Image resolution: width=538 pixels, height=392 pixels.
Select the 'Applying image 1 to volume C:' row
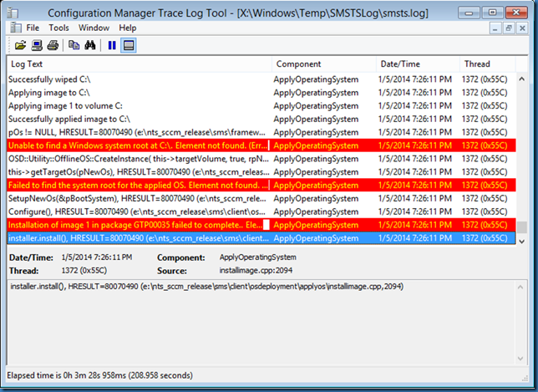point(261,105)
